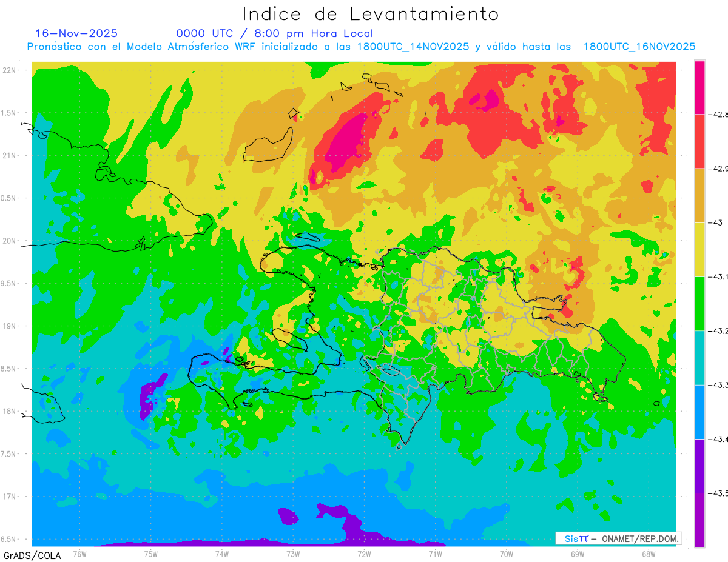Click the violet swatch at the colorbar bottom
Image resolution: width=728 pixels, height=562 pixels.
pyautogui.click(x=699, y=520)
